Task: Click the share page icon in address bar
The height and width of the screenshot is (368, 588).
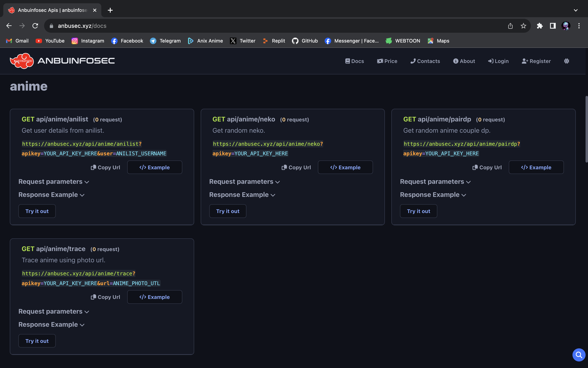Action: point(510,26)
